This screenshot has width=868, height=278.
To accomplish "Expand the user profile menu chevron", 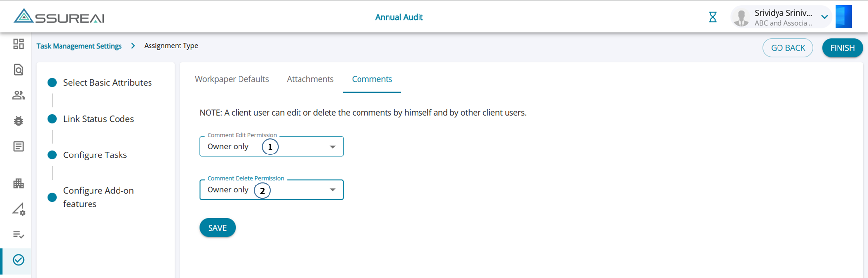I will point(824,17).
